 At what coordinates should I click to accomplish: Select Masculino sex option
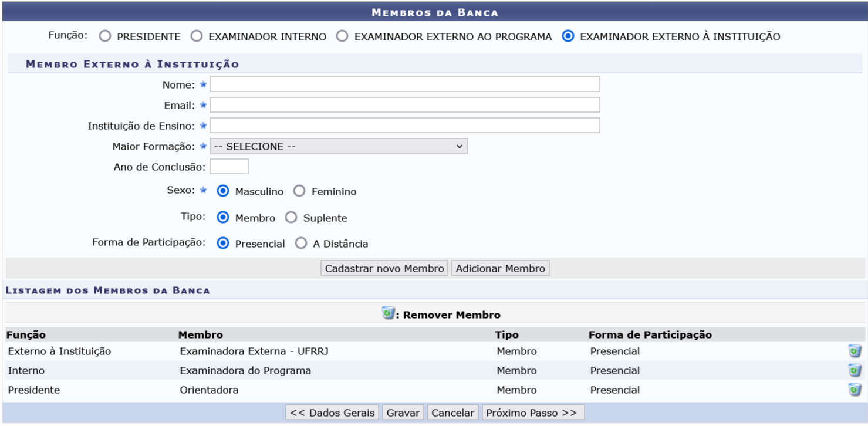tap(223, 191)
